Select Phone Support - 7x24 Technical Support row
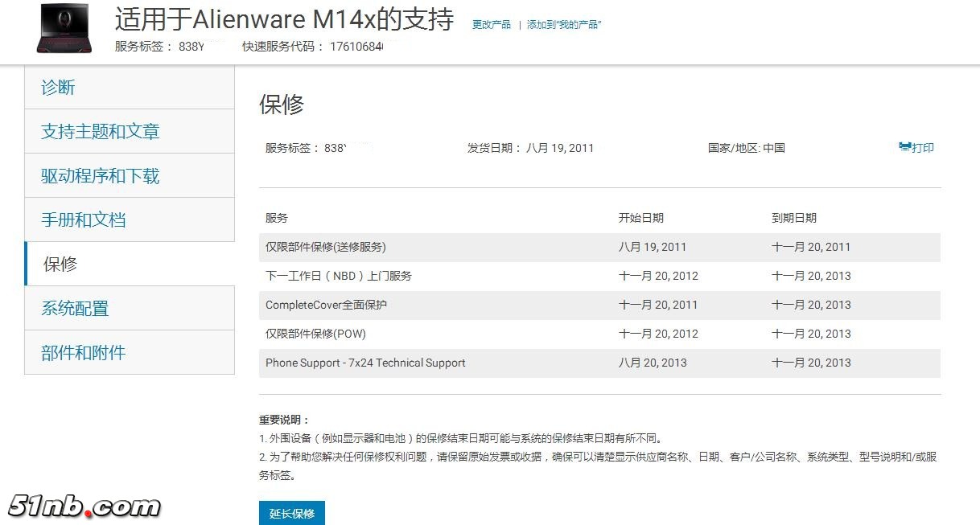Screen dimensions: 980x525 coord(599,363)
